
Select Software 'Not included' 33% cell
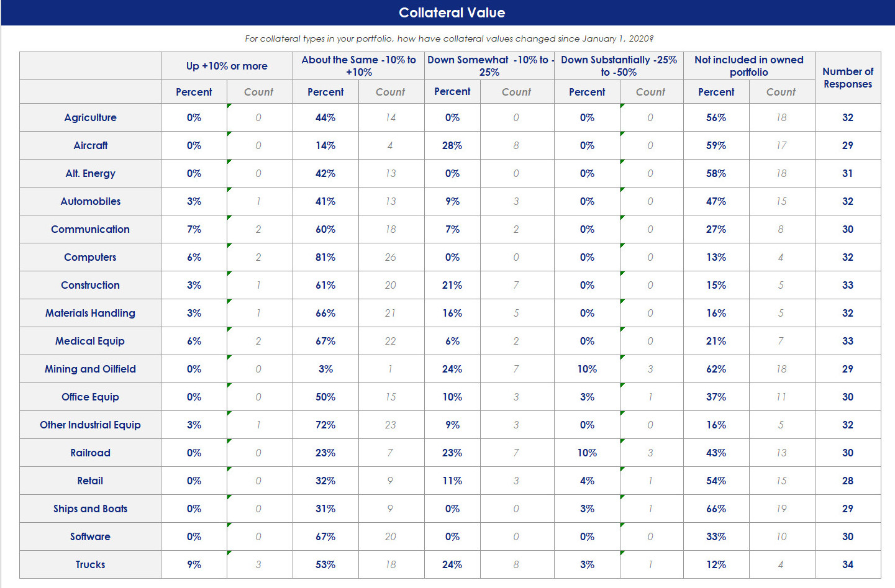[x=716, y=536]
